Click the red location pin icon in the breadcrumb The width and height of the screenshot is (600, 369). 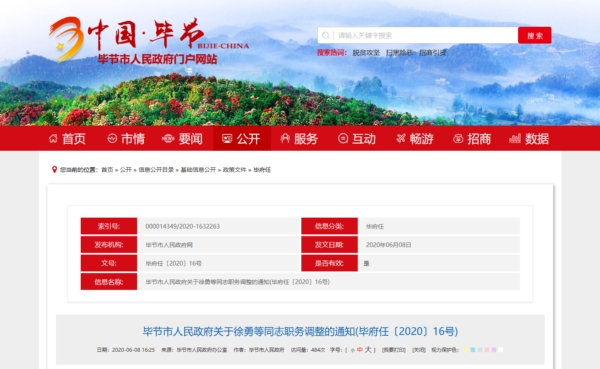click(54, 170)
